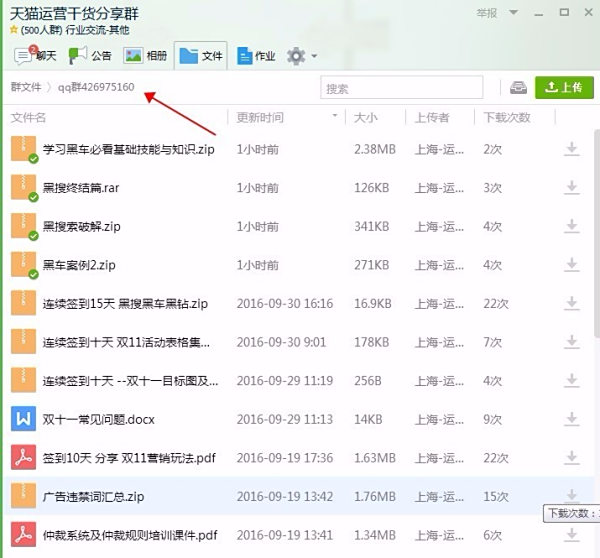The width and height of the screenshot is (600, 558).
Task: Click the file list vertical scrollbar
Action: click(x=597, y=233)
